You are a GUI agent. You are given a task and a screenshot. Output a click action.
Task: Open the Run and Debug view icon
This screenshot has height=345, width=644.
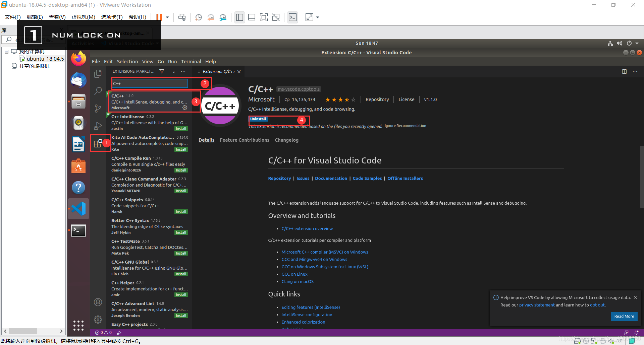click(98, 126)
